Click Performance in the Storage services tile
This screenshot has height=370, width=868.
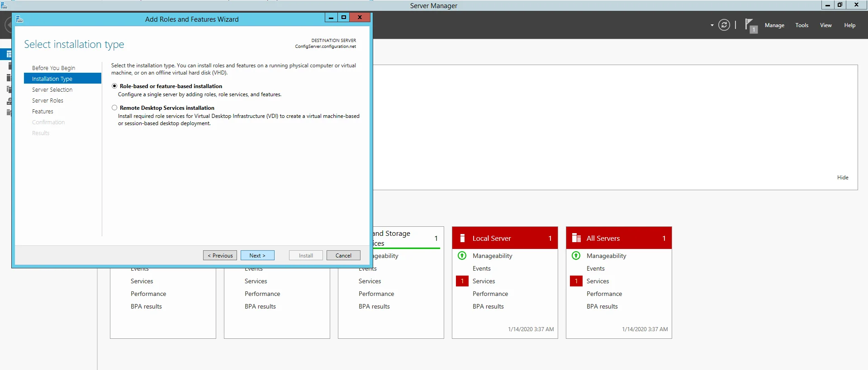(x=376, y=294)
